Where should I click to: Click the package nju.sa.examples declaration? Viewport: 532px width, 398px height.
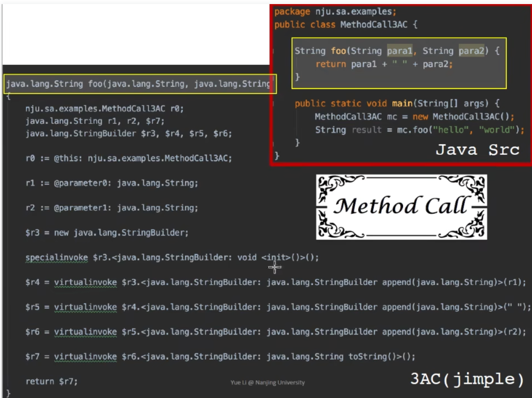pyautogui.click(x=335, y=12)
